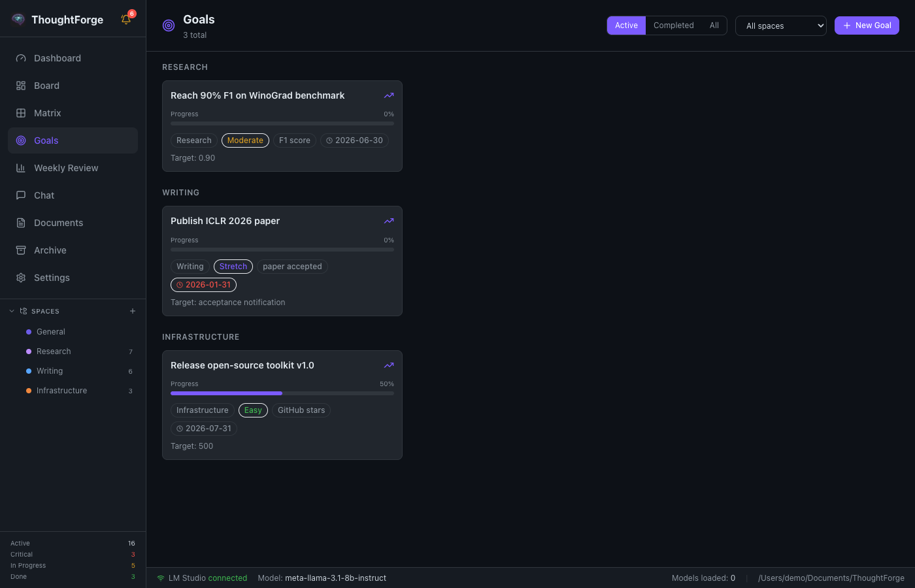915x588 pixels.
Task: Click Target: acceptance notification text
Action: point(228,302)
